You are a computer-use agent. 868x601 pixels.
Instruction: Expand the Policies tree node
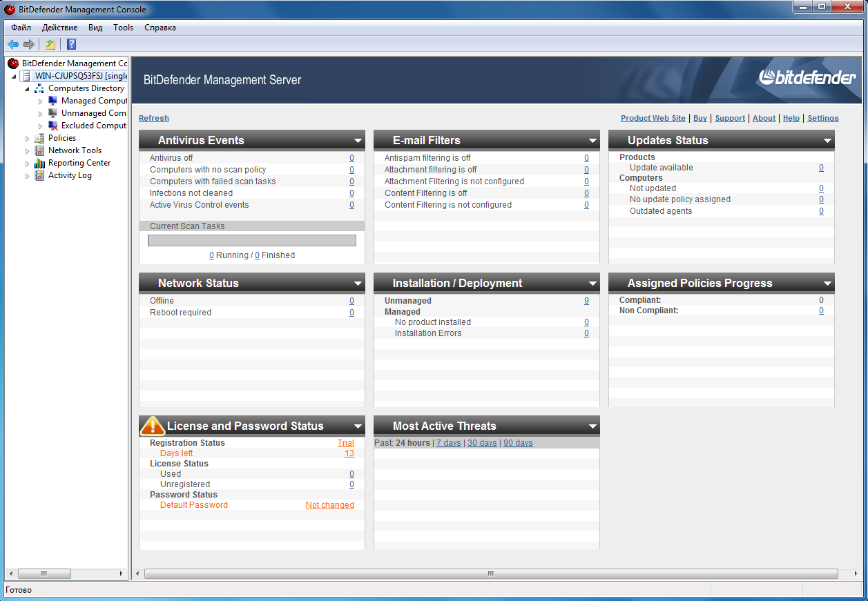(28, 139)
